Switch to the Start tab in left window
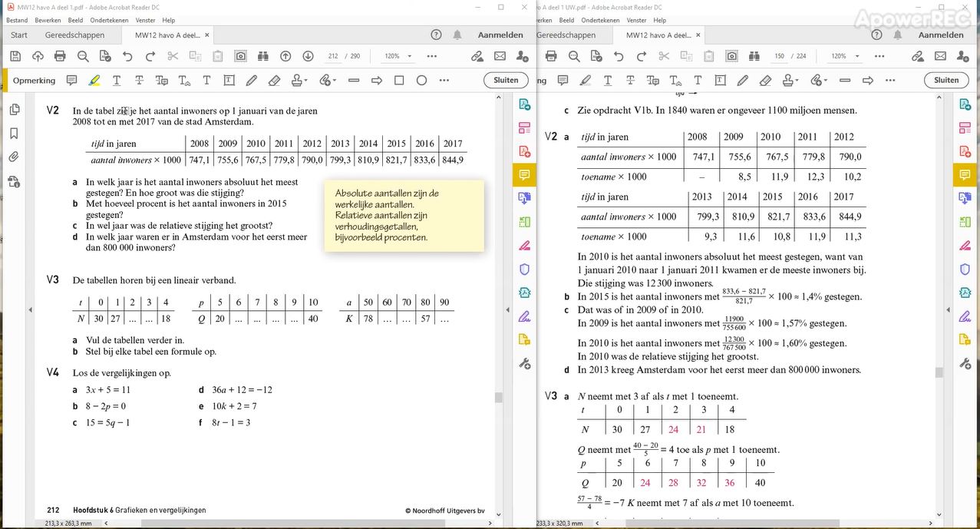The width and height of the screenshot is (980, 529). coord(19,35)
